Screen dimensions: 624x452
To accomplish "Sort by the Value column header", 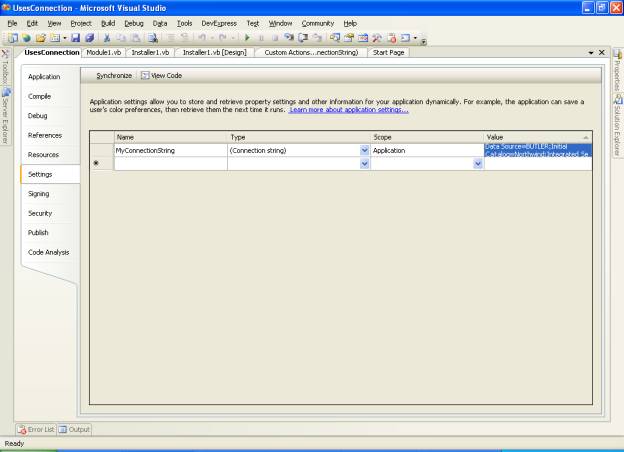I will pos(538,137).
